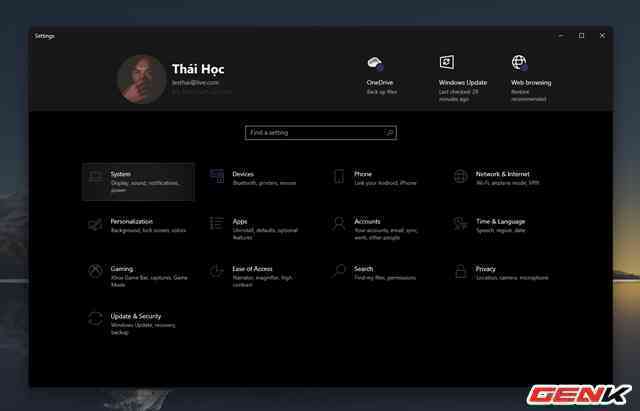The height and width of the screenshot is (411, 640).
Task: Click the Thái Học profile picture
Action: pyautogui.click(x=142, y=79)
